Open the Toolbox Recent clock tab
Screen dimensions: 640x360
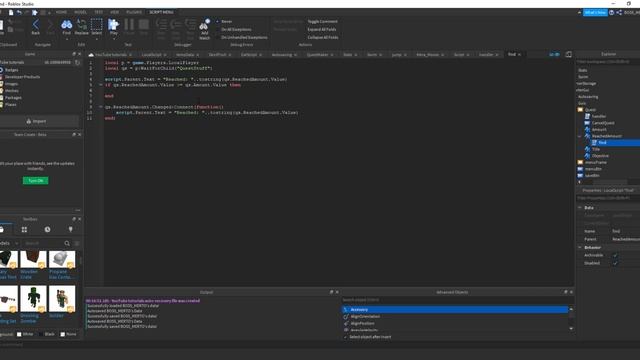tap(47, 230)
